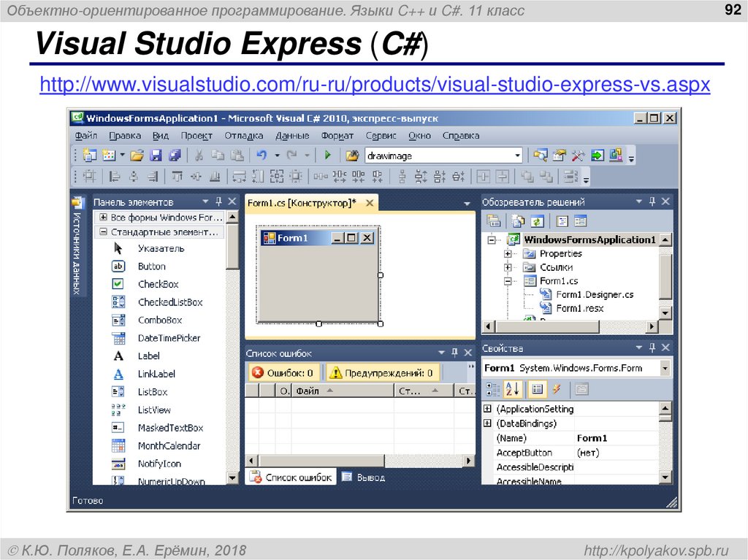Viewport: 748px width, 560px height.
Task: Start debugging with the green play icon
Action: (328, 156)
